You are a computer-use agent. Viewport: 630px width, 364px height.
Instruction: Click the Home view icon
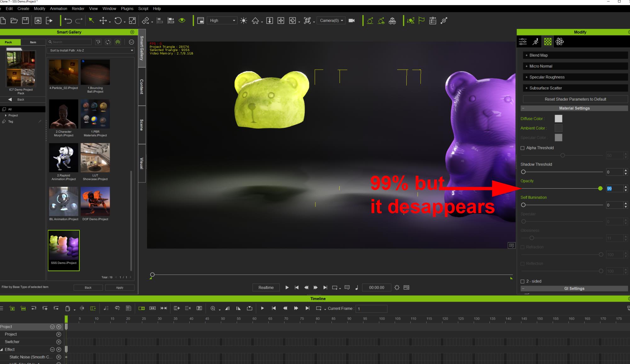point(255,20)
